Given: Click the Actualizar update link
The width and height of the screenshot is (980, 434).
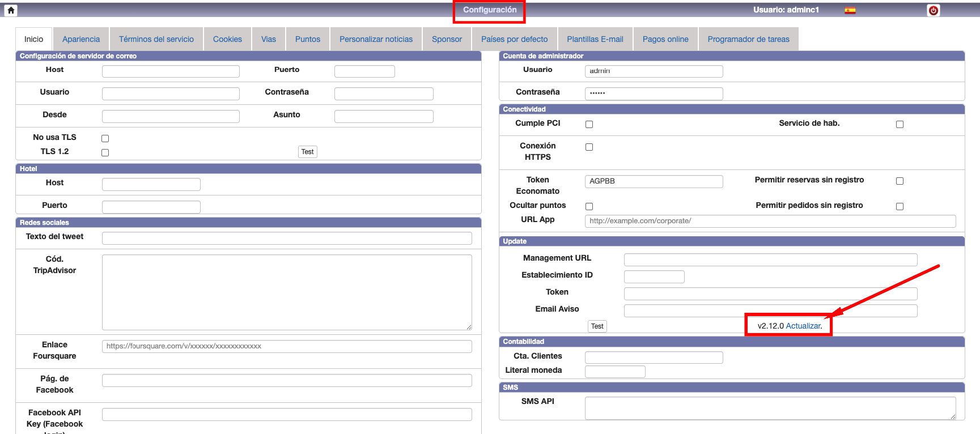Looking at the screenshot, I should pos(803,326).
